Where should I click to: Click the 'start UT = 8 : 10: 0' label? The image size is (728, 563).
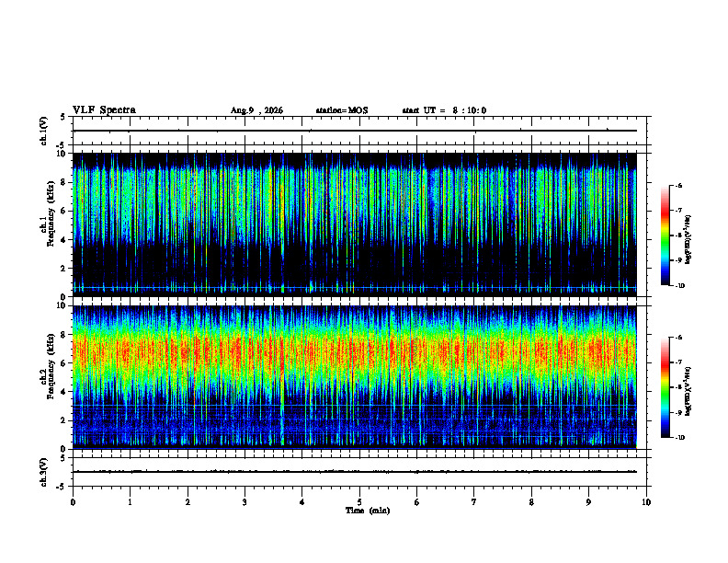[x=444, y=110]
